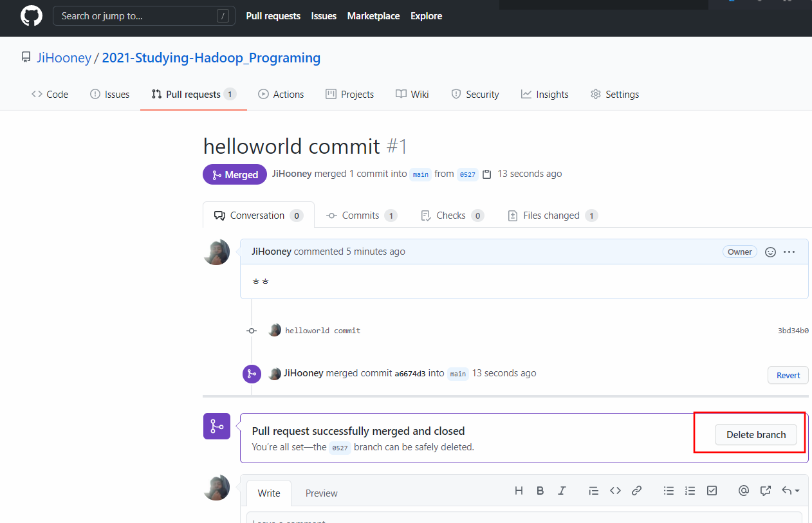
Task: Apply bold text formatting icon
Action: click(x=540, y=491)
